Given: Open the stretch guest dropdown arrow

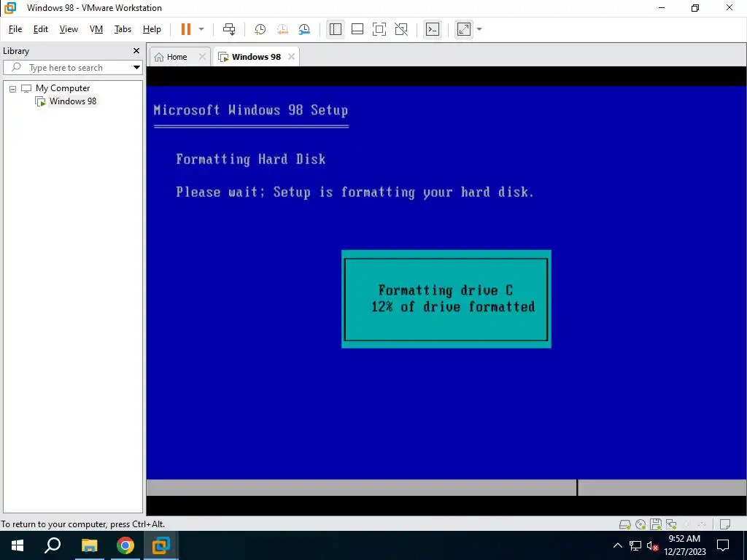Looking at the screenshot, I should tap(479, 29).
